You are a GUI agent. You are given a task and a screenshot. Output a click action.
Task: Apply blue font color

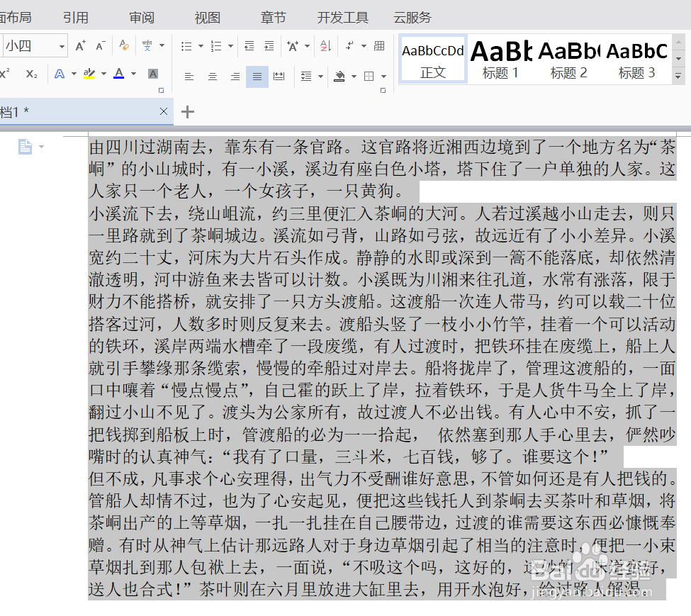[118, 74]
